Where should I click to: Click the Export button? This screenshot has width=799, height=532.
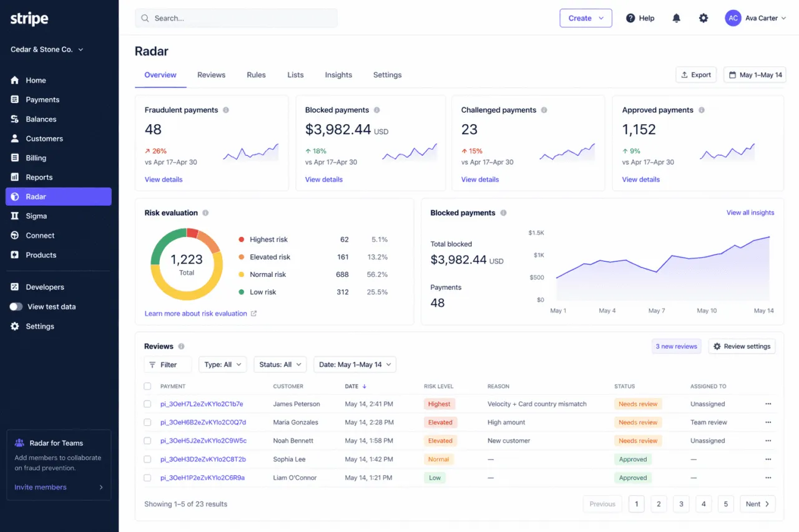pos(696,75)
